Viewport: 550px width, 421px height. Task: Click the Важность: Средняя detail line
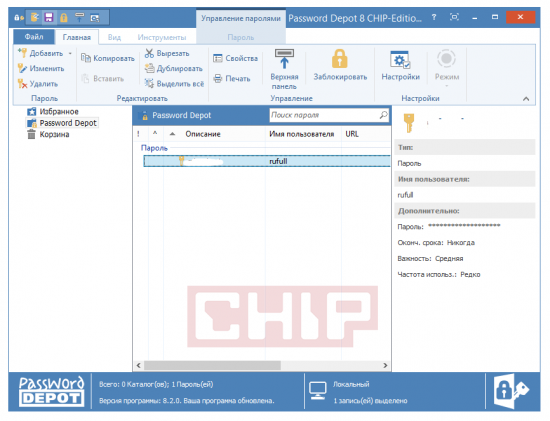click(x=430, y=259)
